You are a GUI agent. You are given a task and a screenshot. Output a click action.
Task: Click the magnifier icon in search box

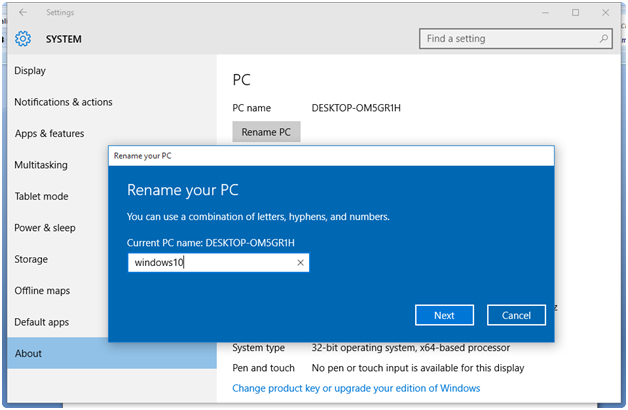(x=603, y=39)
